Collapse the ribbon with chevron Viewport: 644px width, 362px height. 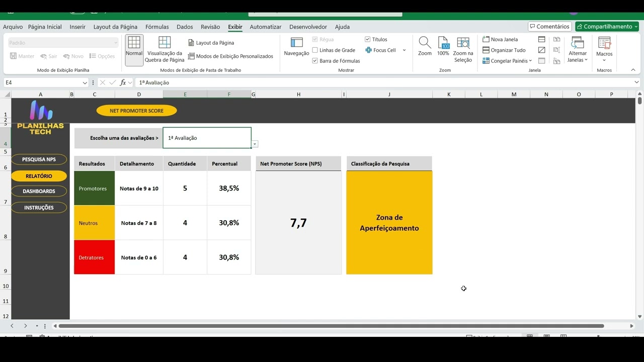point(633,70)
